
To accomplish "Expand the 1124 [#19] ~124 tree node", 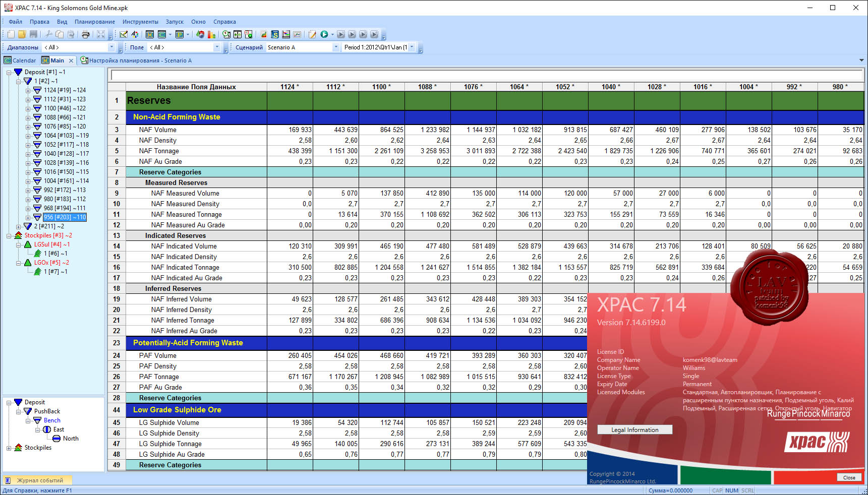I will click(28, 90).
